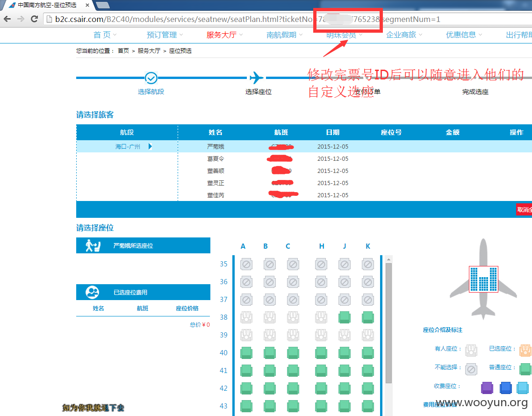The width and height of the screenshot is (532, 416).
Task: Pick green seat 40K
Action: tap(368, 353)
